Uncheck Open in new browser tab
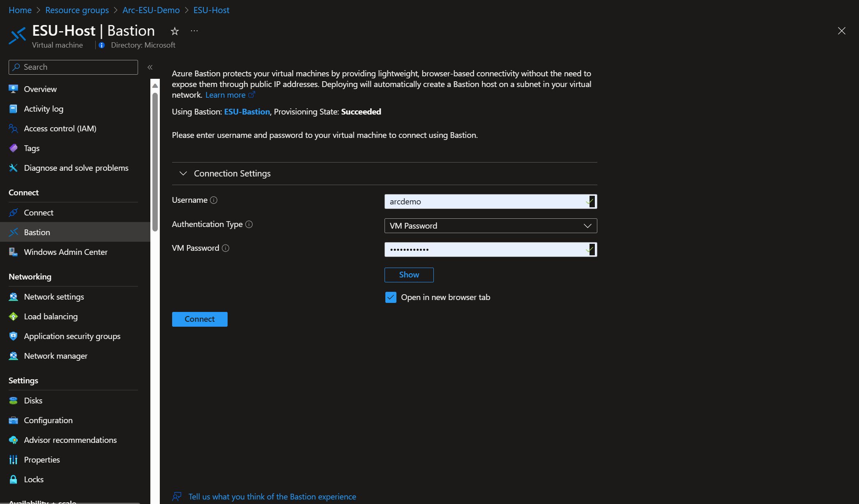 click(x=391, y=298)
